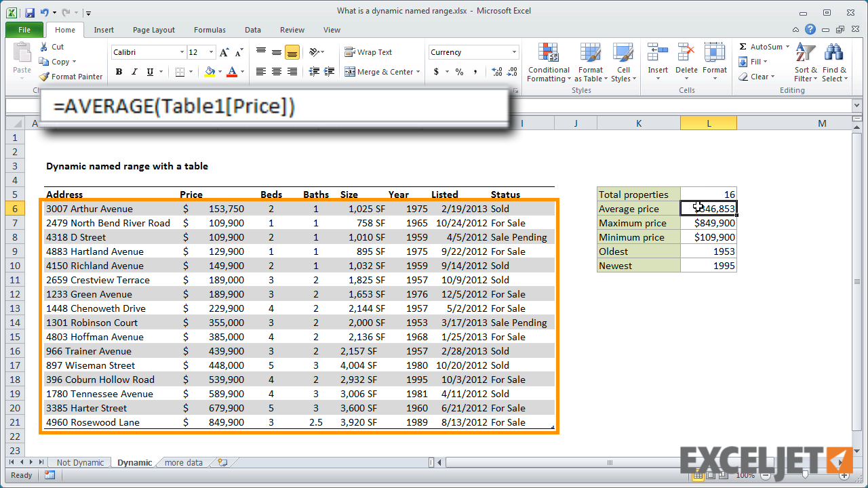The width and height of the screenshot is (868, 488).
Task: Switch to the Data tab
Action: (x=253, y=30)
